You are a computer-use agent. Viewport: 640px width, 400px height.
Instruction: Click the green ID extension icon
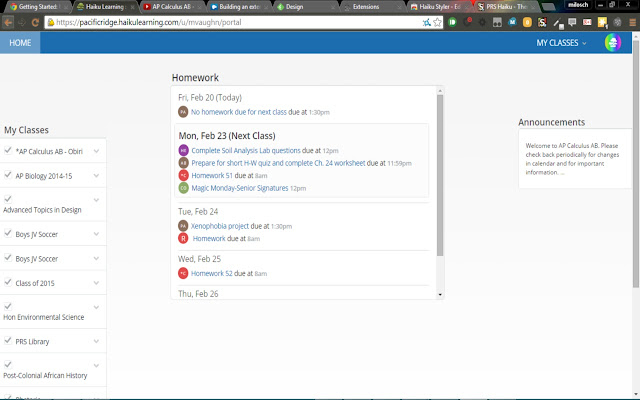coord(452,22)
